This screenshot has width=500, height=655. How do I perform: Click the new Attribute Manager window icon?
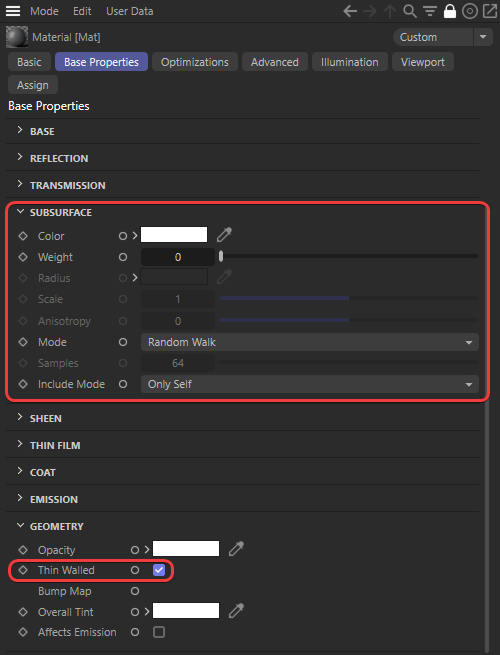coord(490,11)
